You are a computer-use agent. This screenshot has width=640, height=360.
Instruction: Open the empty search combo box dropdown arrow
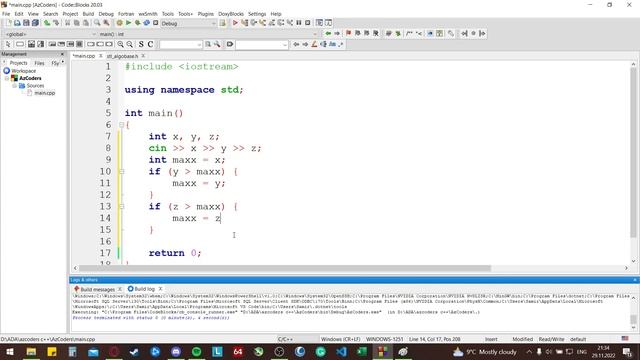(199, 44)
